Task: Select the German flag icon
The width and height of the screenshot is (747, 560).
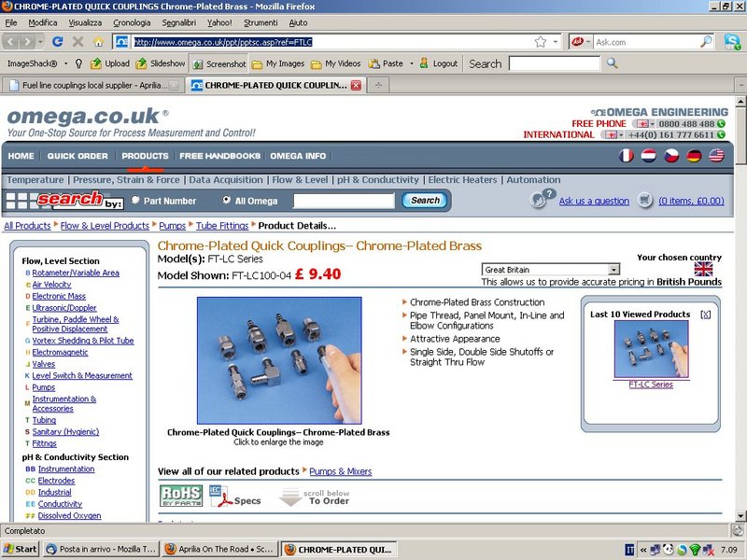Action: tap(694, 156)
